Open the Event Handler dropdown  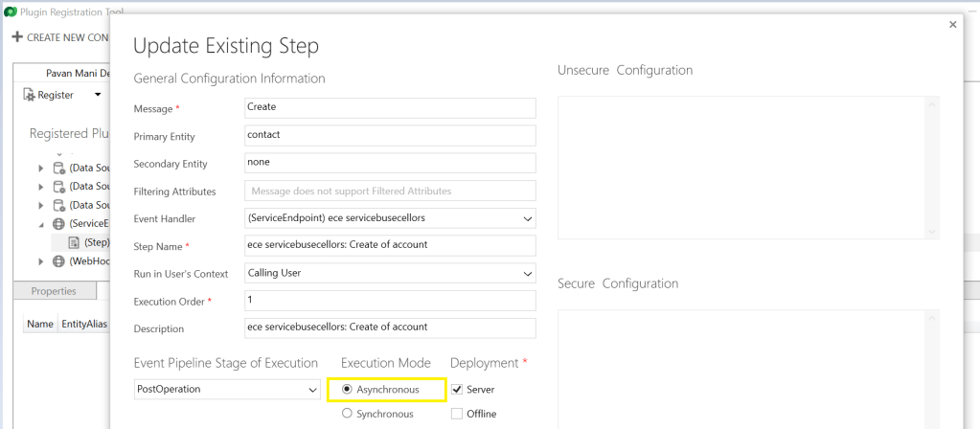[x=527, y=218]
